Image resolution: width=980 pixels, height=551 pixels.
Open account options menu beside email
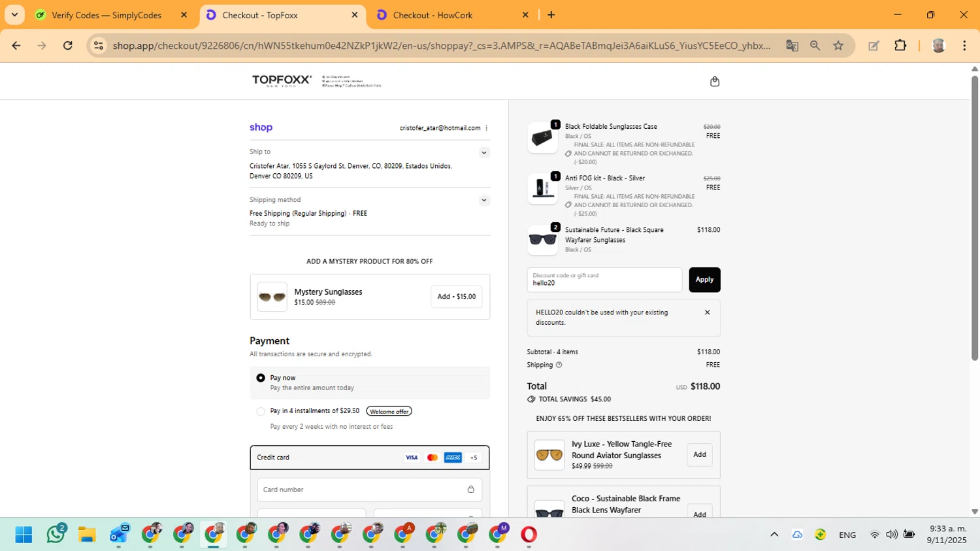pyautogui.click(x=487, y=128)
